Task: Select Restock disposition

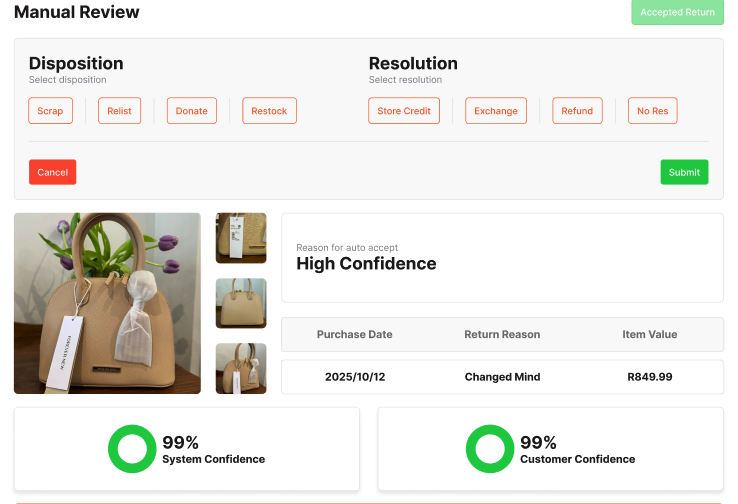Action: pyautogui.click(x=269, y=111)
